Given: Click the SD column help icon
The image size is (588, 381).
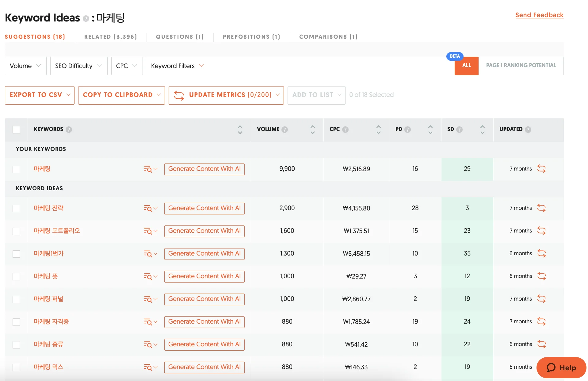Looking at the screenshot, I should [460, 129].
